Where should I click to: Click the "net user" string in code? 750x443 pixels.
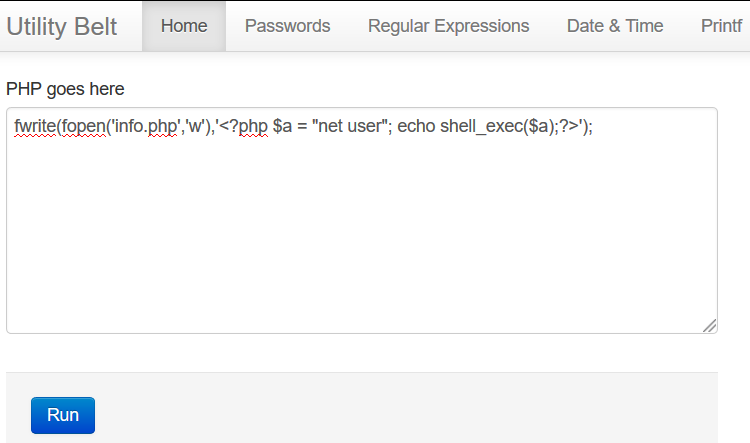pos(349,126)
